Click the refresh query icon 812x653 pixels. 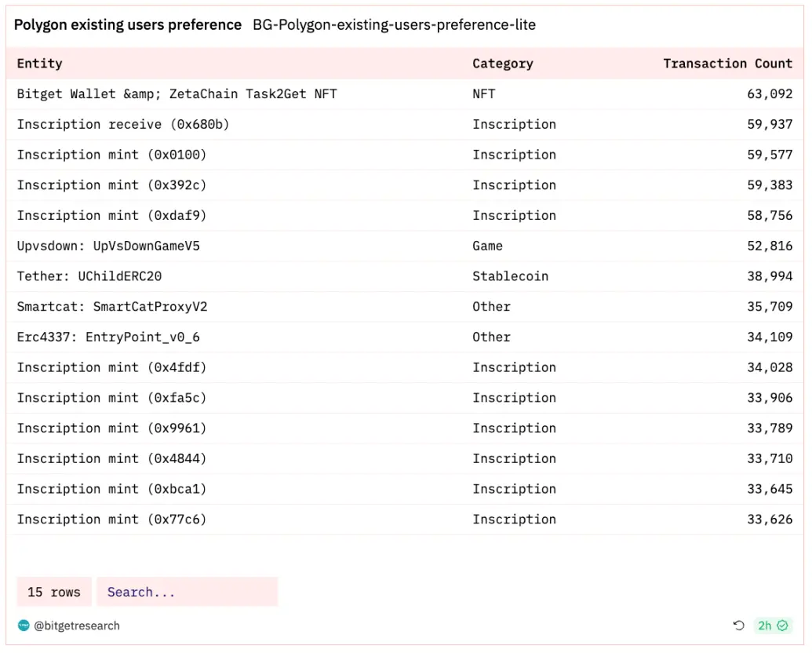click(x=738, y=626)
